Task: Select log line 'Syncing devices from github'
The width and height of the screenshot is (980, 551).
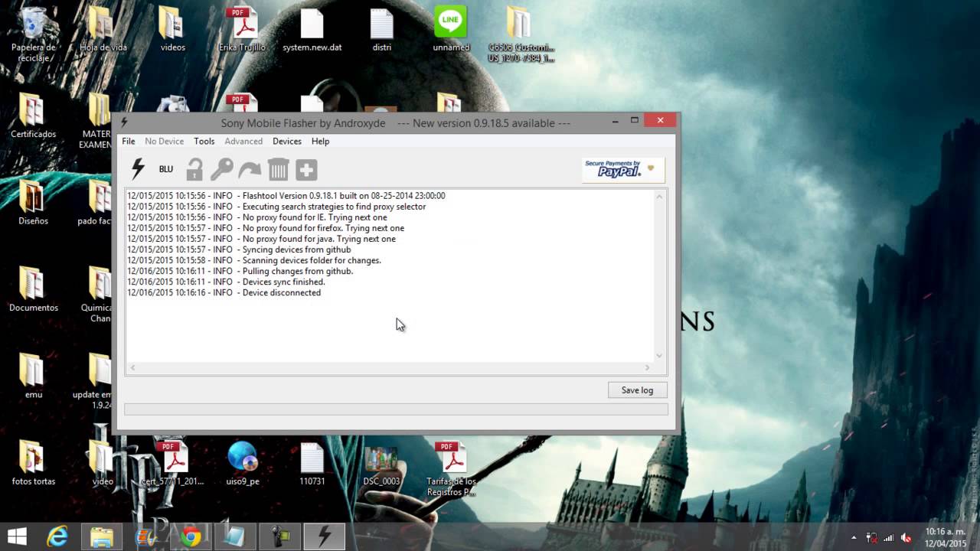Action: pos(240,249)
